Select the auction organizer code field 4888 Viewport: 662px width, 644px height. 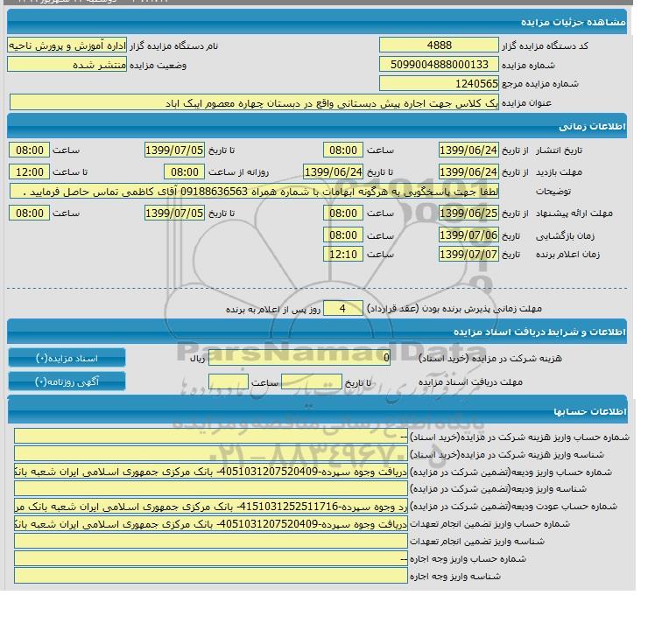click(439, 45)
